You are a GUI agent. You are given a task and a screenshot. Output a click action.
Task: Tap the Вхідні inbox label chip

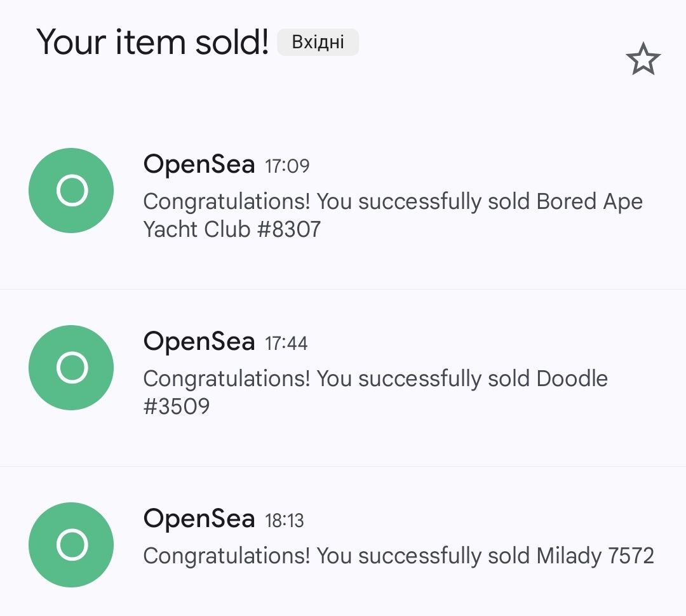(x=318, y=42)
